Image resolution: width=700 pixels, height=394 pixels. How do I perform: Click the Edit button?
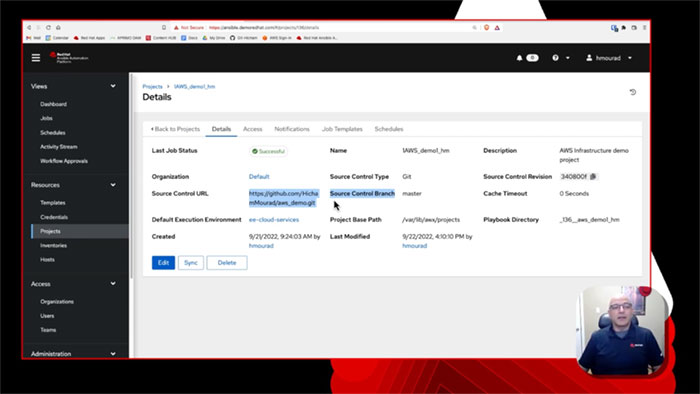[163, 262]
